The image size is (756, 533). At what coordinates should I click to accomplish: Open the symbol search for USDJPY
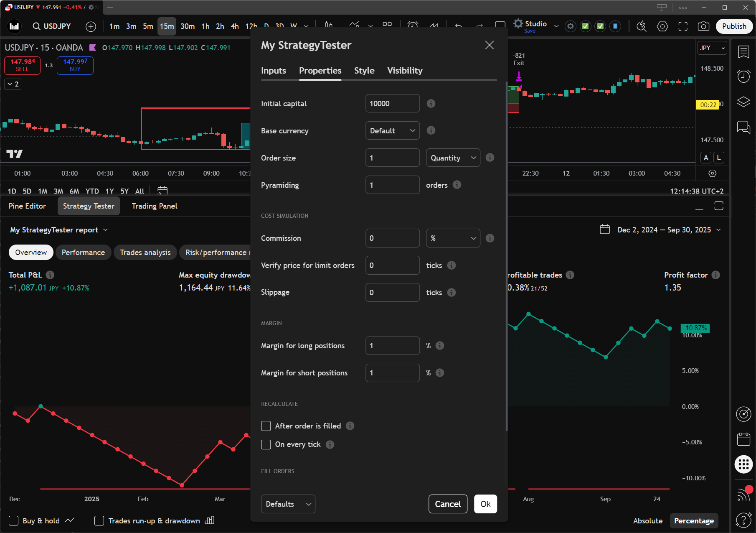click(52, 26)
